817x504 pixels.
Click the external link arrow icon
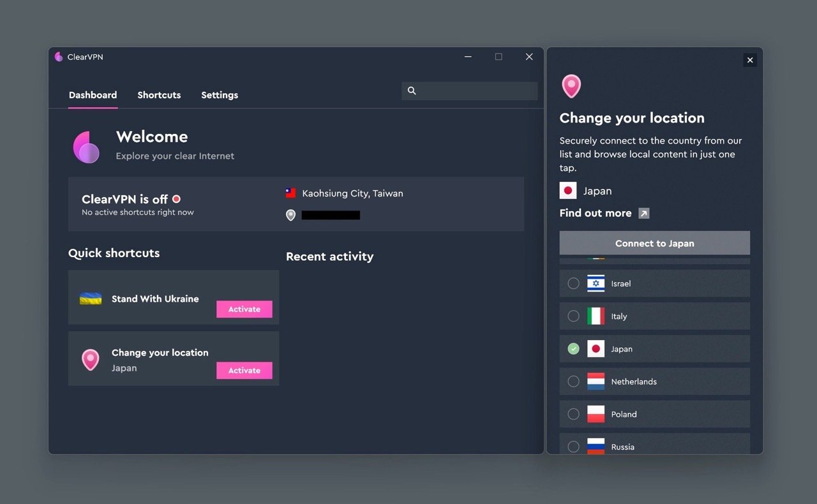[x=644, y=213]
